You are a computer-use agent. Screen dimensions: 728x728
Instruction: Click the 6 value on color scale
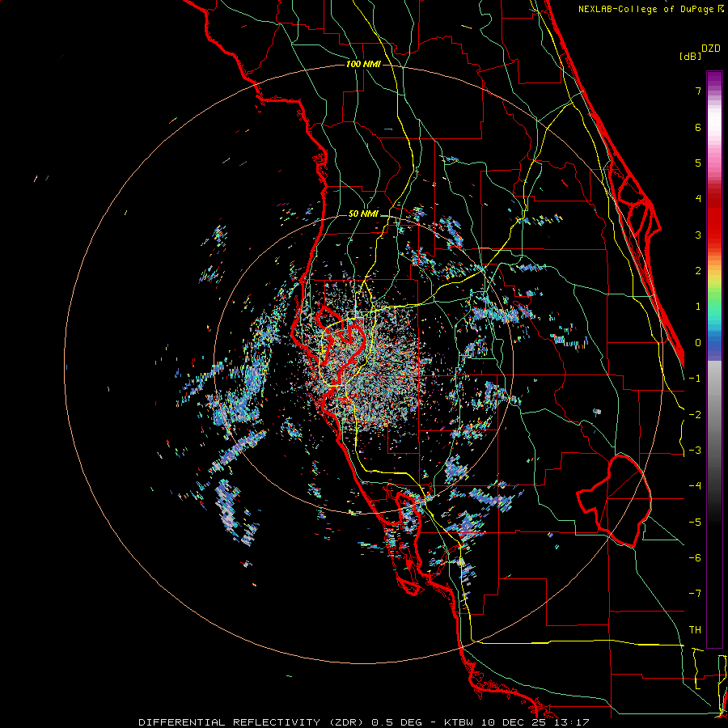coord(698,127)
